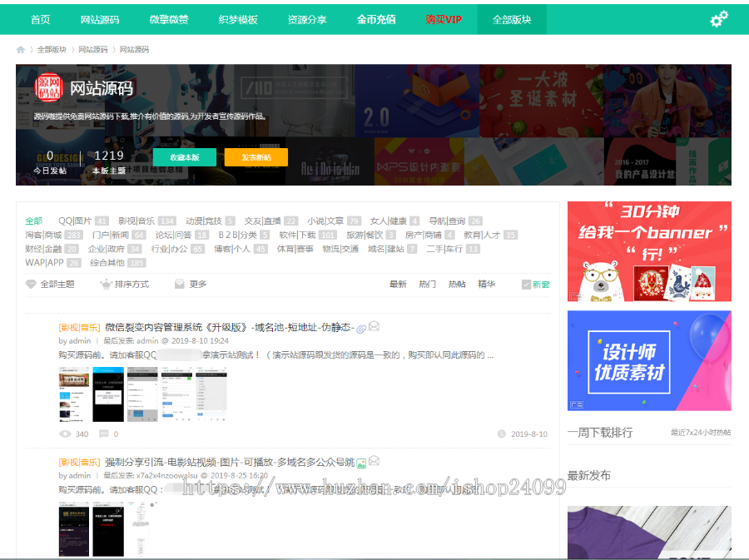Select the 购买VIP nav item

[x=444, y=19]
